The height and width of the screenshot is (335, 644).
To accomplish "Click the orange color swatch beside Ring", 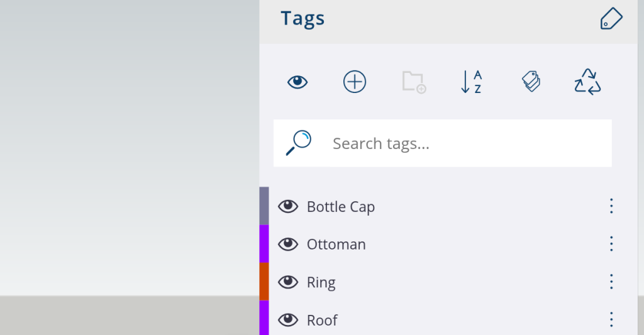I will click(x=264, y=282).
